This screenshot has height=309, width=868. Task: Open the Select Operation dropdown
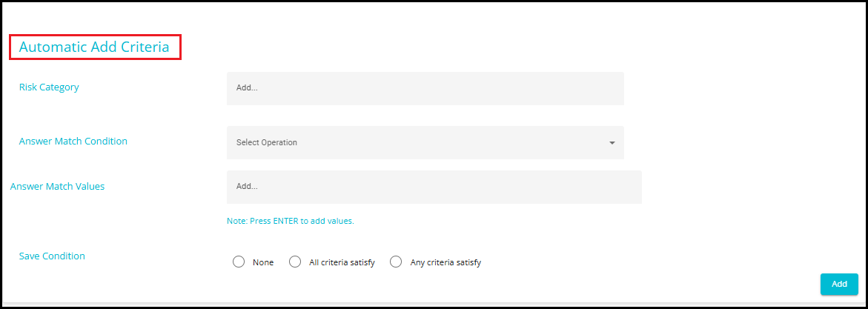(425, 142)
